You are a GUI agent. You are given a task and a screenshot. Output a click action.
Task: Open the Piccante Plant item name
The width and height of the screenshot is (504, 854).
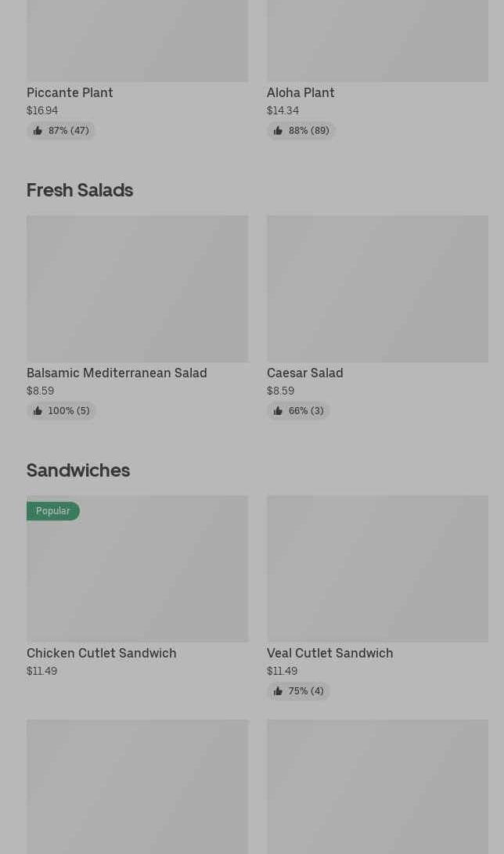70,92
